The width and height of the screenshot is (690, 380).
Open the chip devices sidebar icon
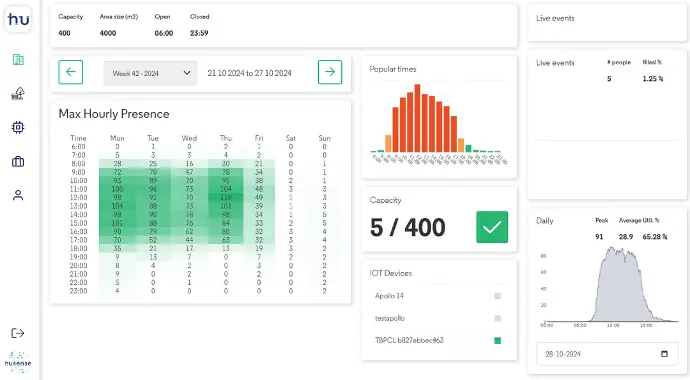coord(18,128)
